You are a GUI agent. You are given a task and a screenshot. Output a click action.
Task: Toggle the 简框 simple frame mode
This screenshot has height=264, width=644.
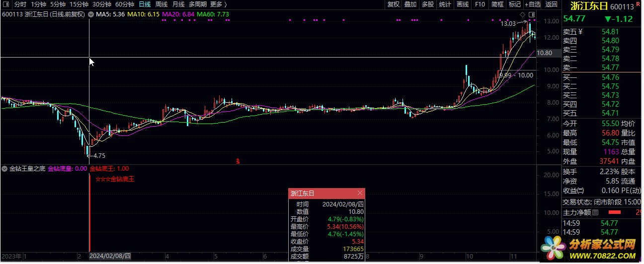497,4
